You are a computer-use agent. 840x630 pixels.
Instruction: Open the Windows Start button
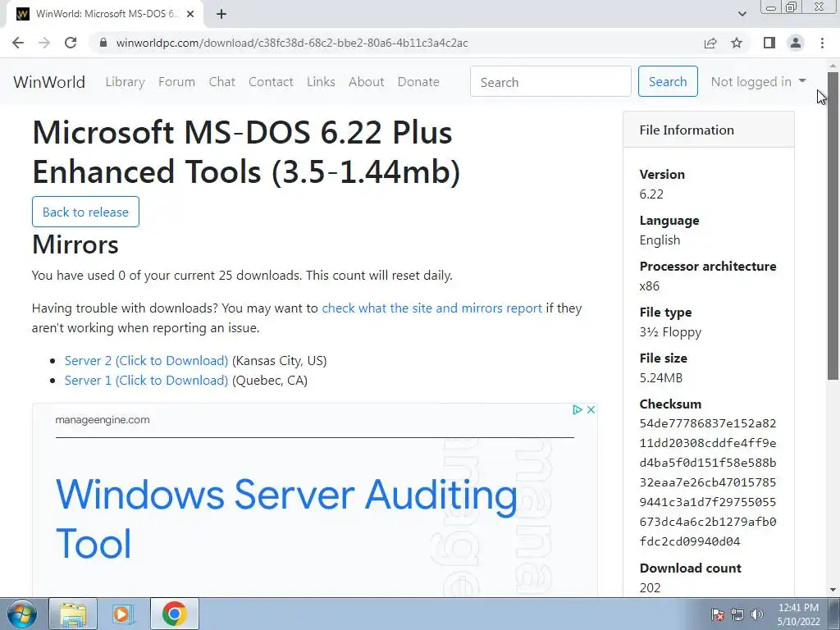22,614
